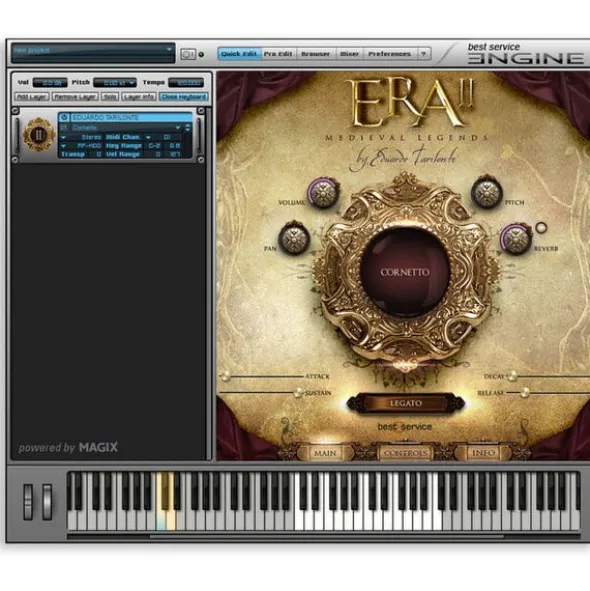The height and width of the screenshot is (591, 590).
Task: Adjust the Volume knob
Action: tap(323, 193)
